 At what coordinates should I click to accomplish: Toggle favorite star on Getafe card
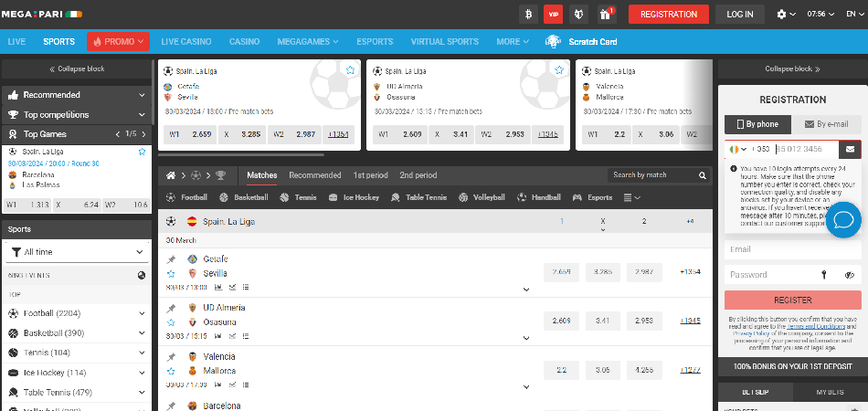tap(350, 70)
